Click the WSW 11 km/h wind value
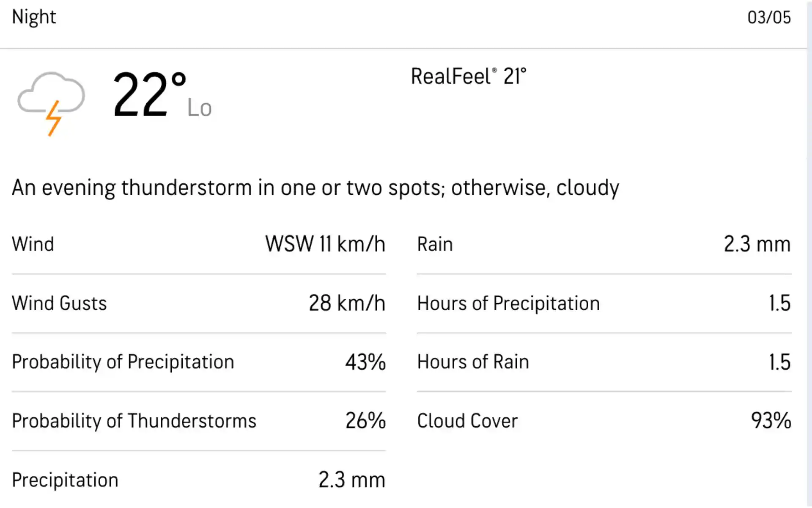Viewport: 812px width, 508px height. coord(325,244)
